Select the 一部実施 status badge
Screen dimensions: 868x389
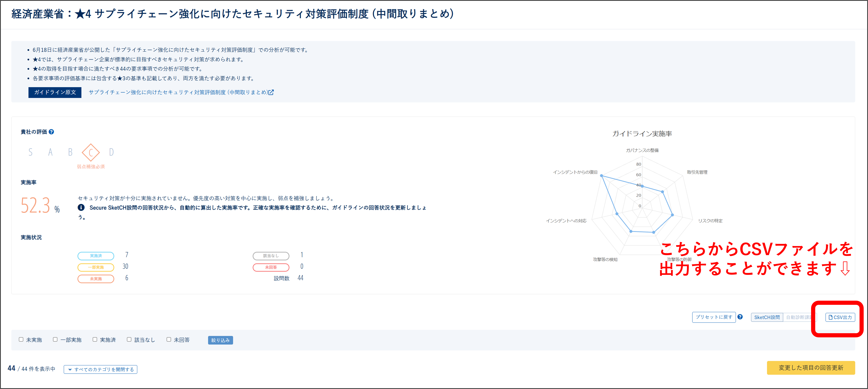[96, 267]
